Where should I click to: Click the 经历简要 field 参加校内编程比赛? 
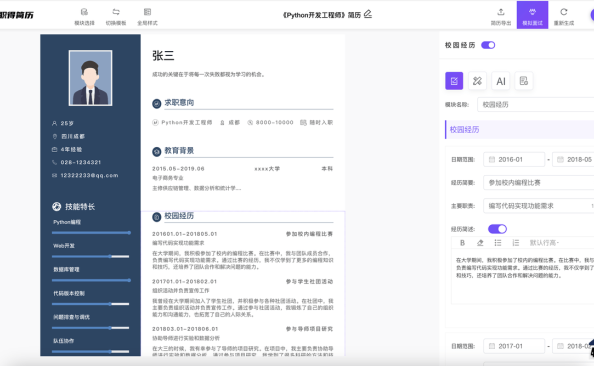tap(539, 183)
